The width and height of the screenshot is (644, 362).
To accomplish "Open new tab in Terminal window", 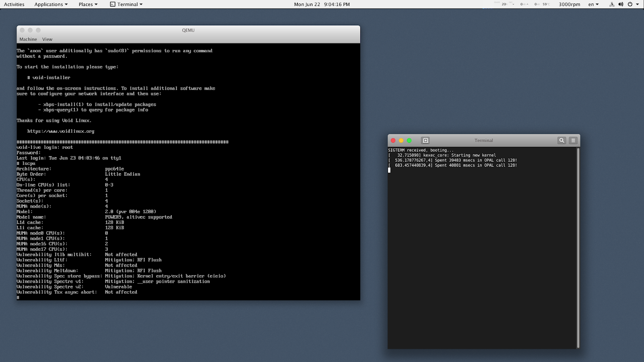I will tap(425, 140).
